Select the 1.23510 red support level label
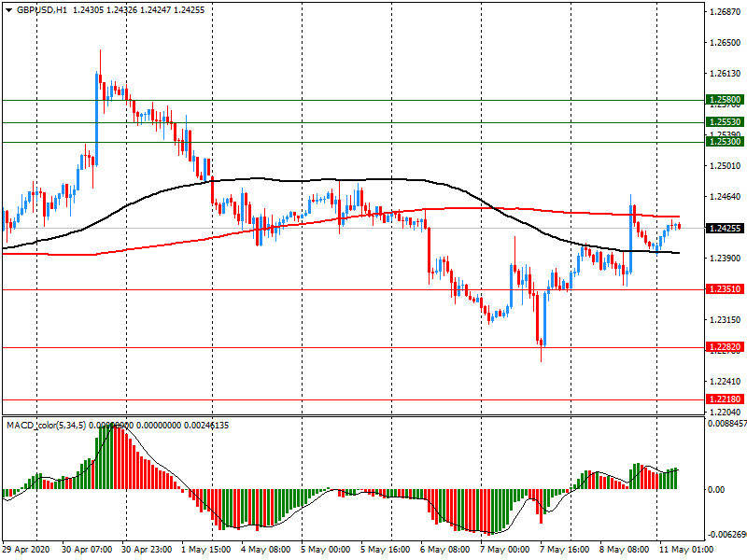Screen dimensions: 747x560 pyautogui.click(x=726, y=289)
